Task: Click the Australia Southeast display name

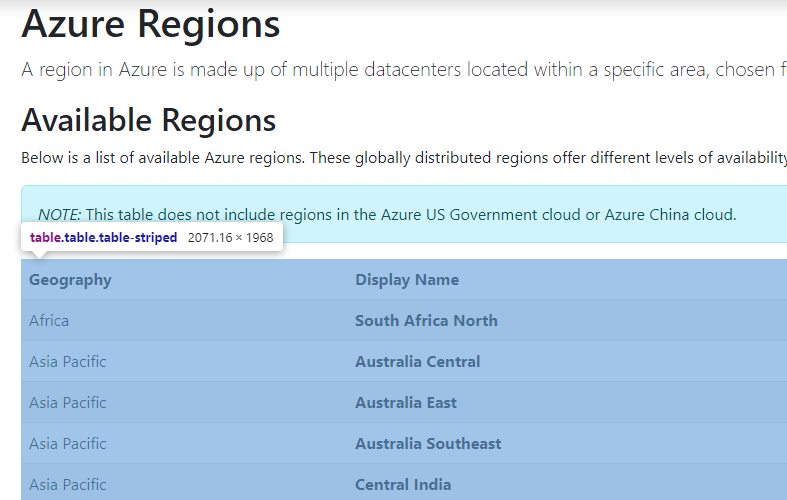Action: [428, 444]
